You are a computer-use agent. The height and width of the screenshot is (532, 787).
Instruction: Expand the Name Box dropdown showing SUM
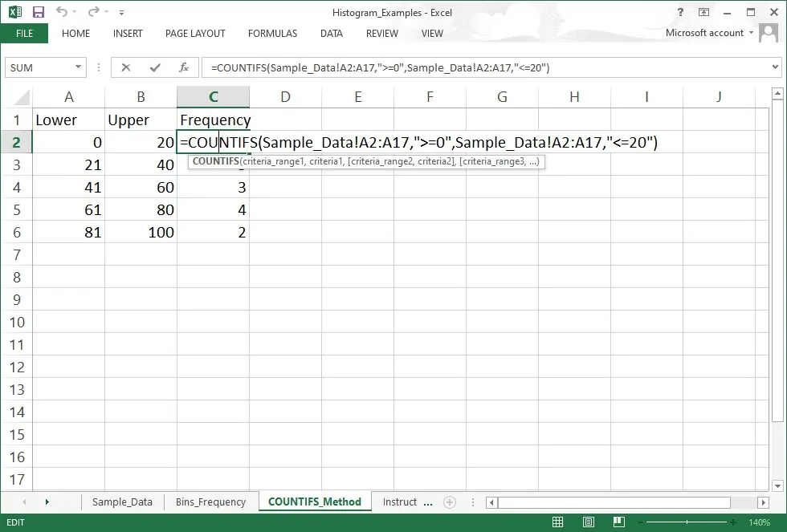79,67
